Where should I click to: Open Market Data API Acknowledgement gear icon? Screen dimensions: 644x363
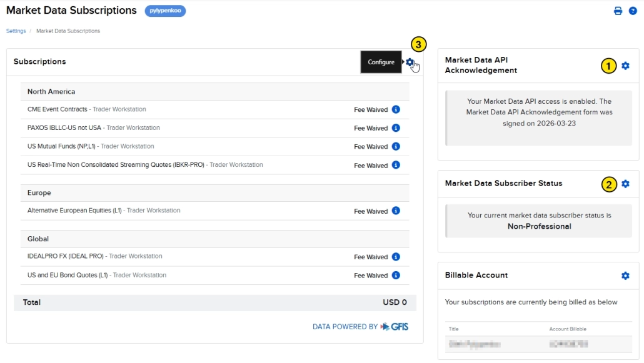[x=625, y=64]
